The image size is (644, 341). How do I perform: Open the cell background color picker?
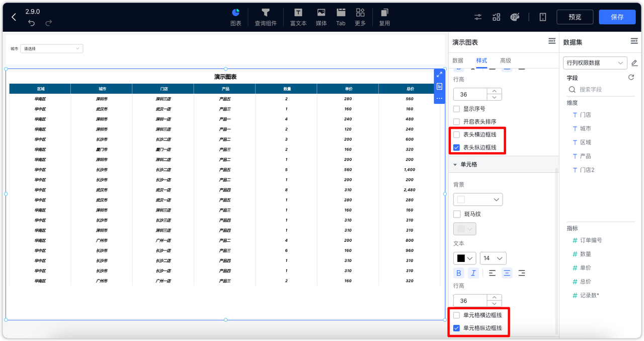(477, 199)
